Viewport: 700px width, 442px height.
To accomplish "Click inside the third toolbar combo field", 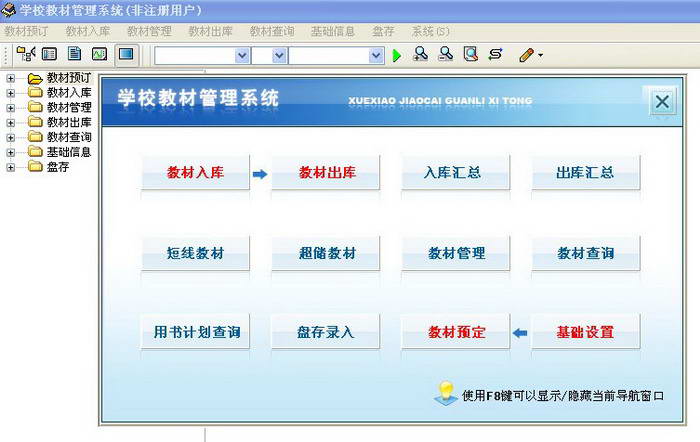I will [329, 56].
